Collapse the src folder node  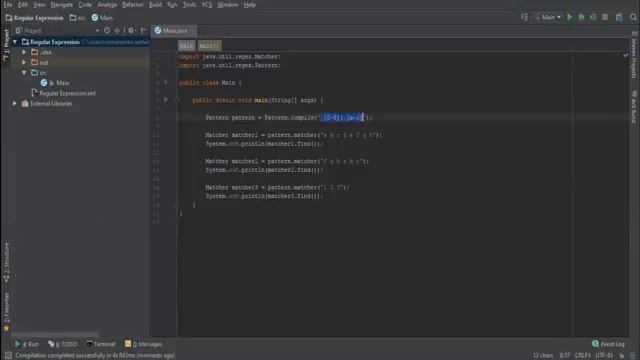click(x=24, y=73)
